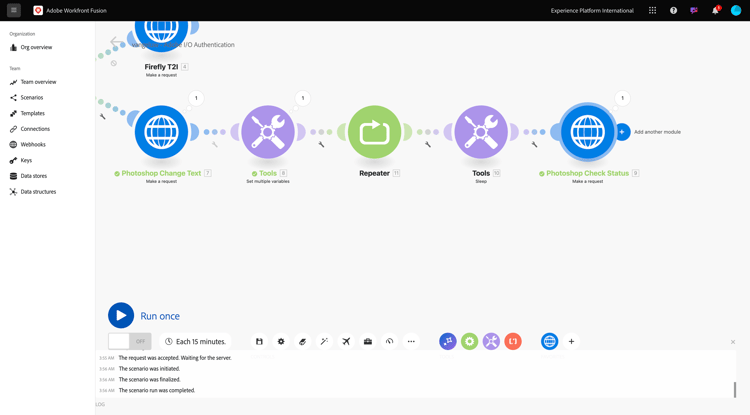Click the briefcase icon in the bottom toolbar
The width and height of the screenshot is (750, 415).
point(368,341)
